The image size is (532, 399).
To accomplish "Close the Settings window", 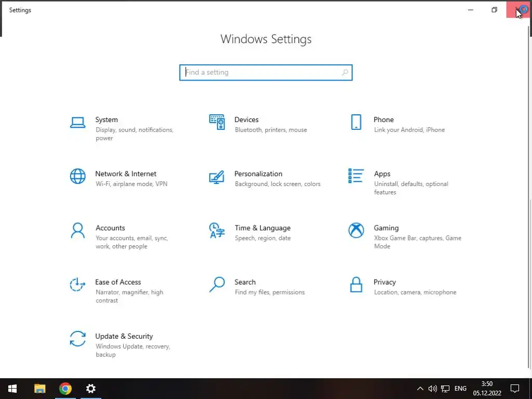I will [x=518, y=10].
